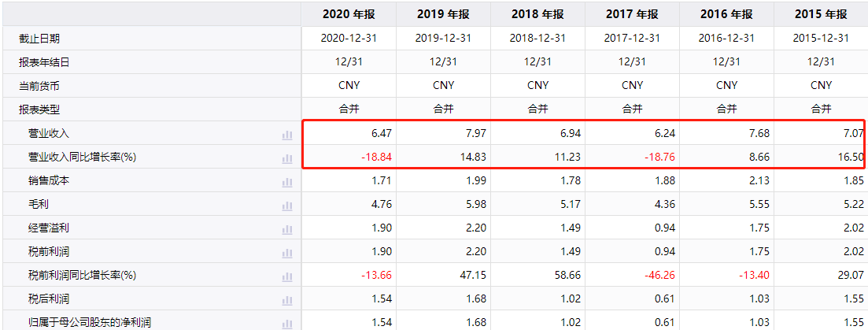
Task: Select 营业收入 value 6.47 for 2020
Action: 382,133
